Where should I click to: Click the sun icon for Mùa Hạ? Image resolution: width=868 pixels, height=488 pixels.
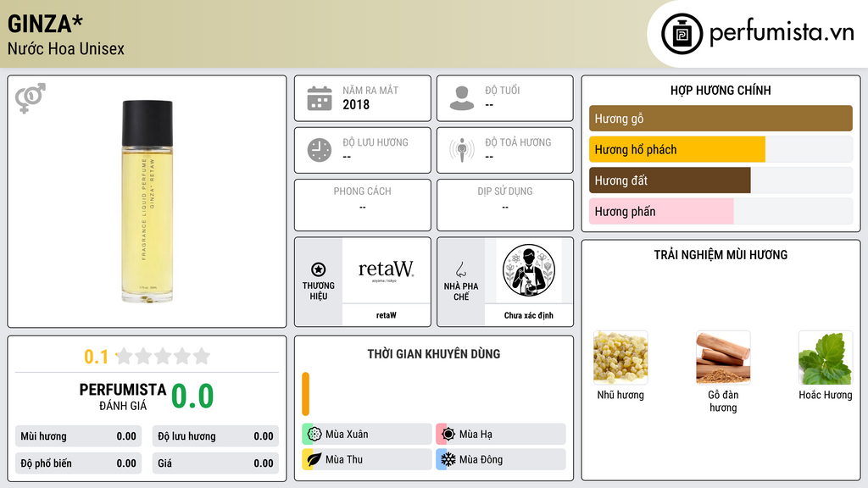(x=448, y=435)
